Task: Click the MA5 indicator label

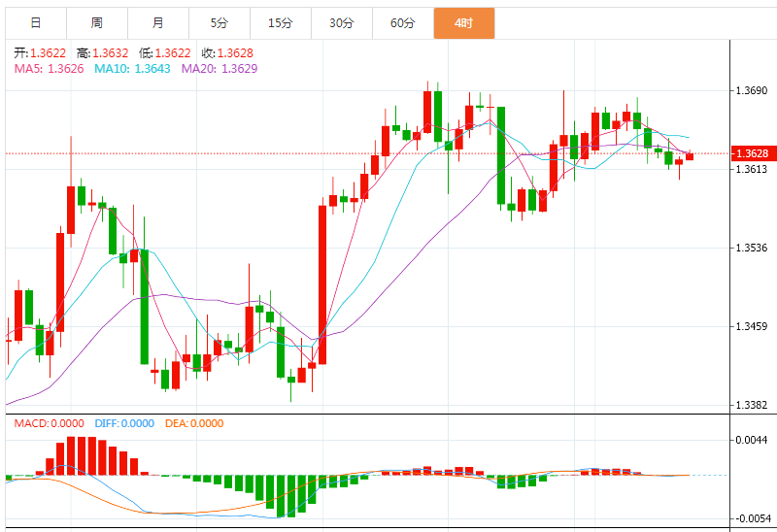Action: click(x=49, y=69)
